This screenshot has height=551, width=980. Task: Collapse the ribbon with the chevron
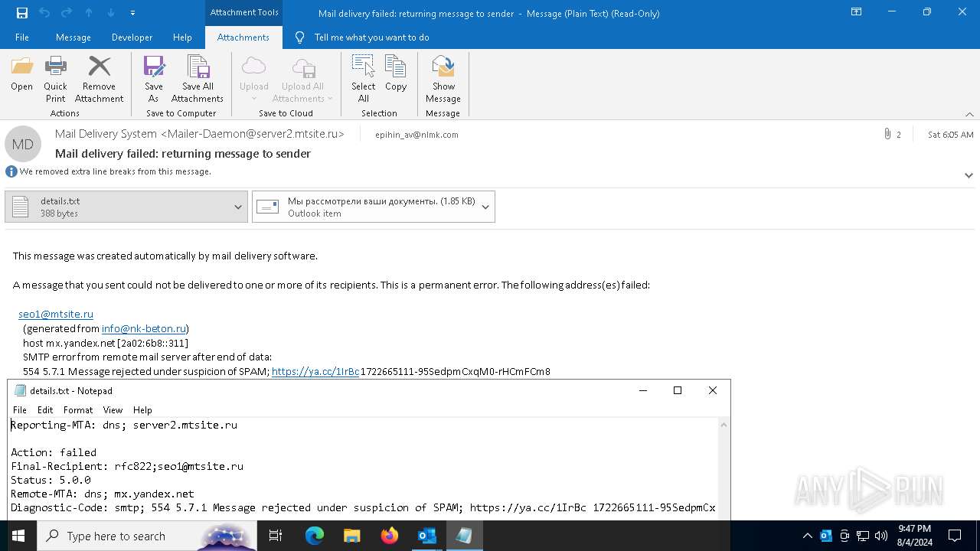point(969,114)
